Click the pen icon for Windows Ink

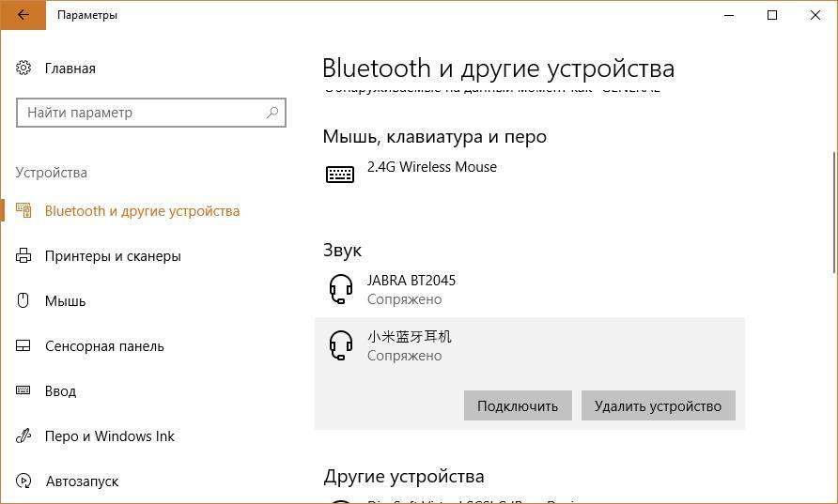click(24, 436)
